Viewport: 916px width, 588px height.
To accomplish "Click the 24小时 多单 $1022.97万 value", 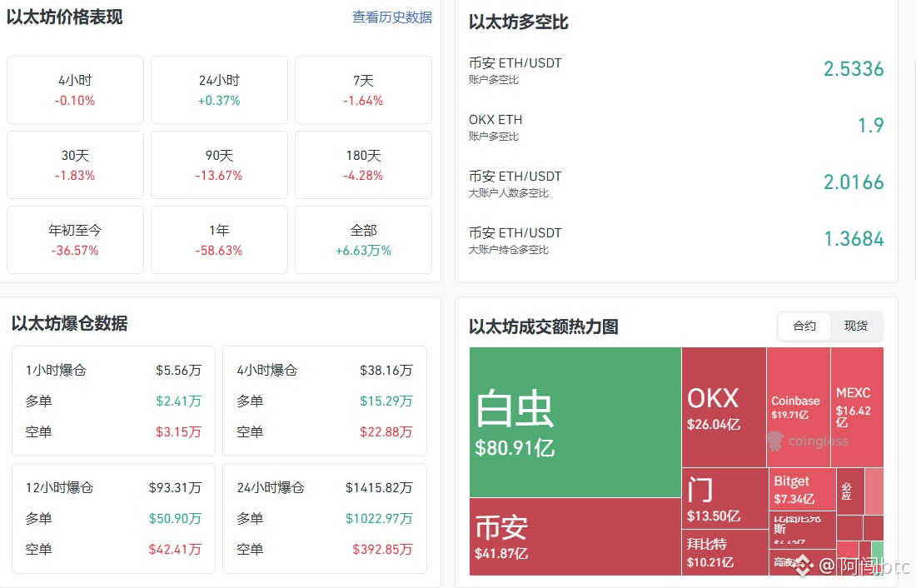I will (x=379, y=519).
